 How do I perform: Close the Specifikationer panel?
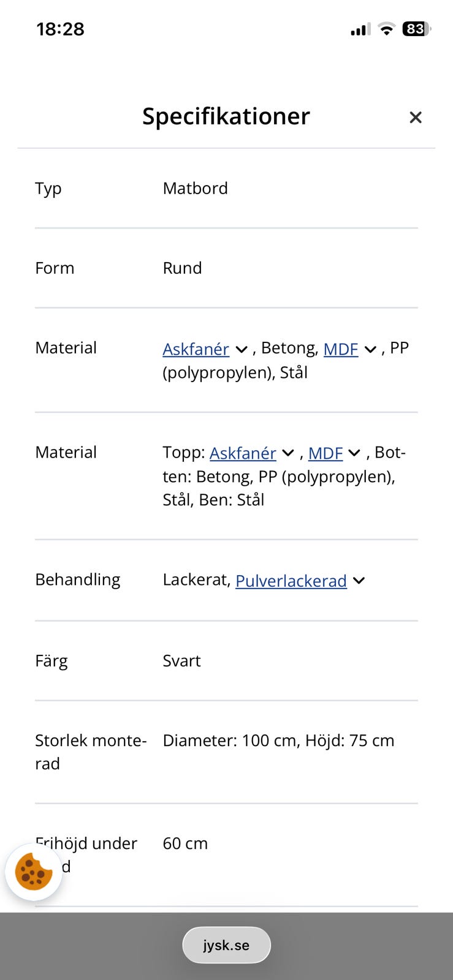click(x=416, y=117)
